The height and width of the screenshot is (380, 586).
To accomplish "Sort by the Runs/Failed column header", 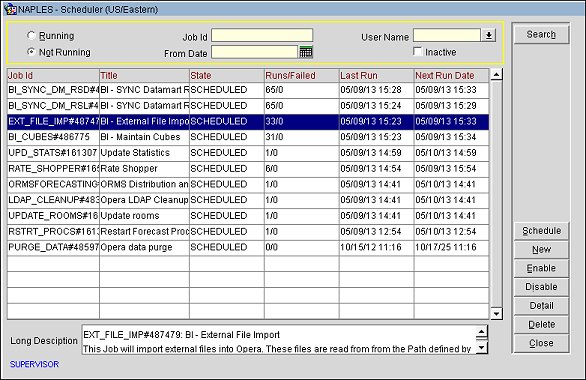I will pyautogui.click(x=302, y=75).
